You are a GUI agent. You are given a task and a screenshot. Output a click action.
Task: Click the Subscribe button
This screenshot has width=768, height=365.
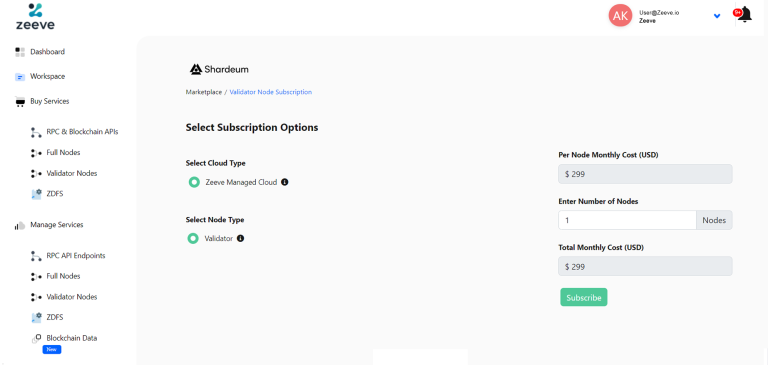(584, 297)
